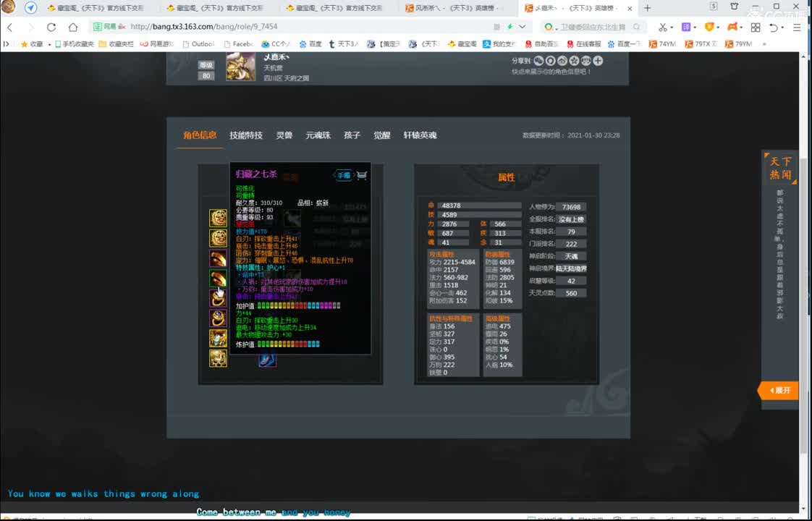Click the shopping cart icon in item tooltip
Viewport: 812px width, 521px height.
pyautogui.click(x=361, y=175)
